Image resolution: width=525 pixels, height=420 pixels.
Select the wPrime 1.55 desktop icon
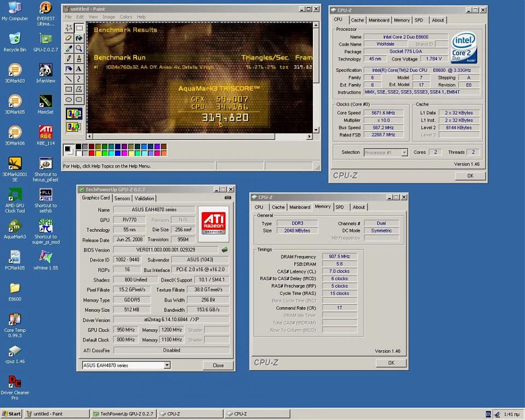tap(45, 260)
